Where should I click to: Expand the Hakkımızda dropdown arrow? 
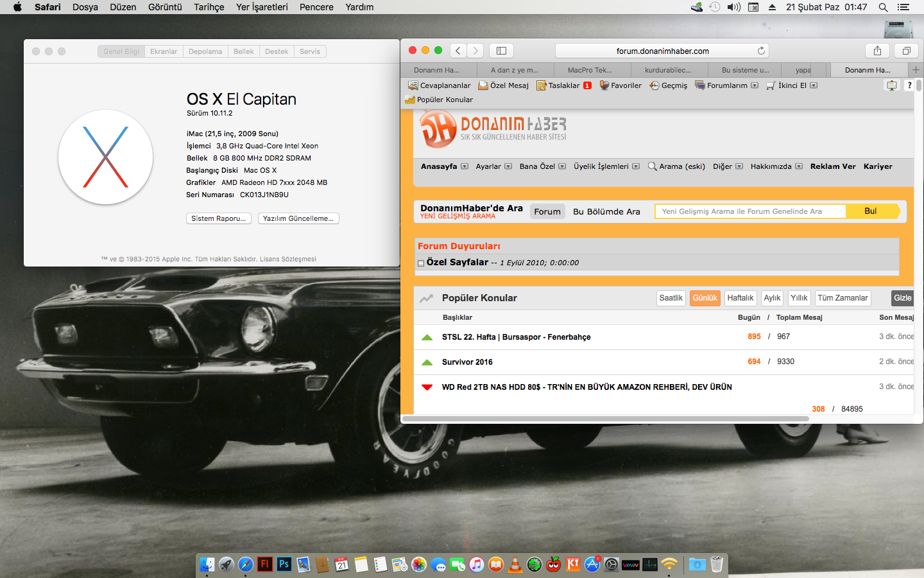799,166
